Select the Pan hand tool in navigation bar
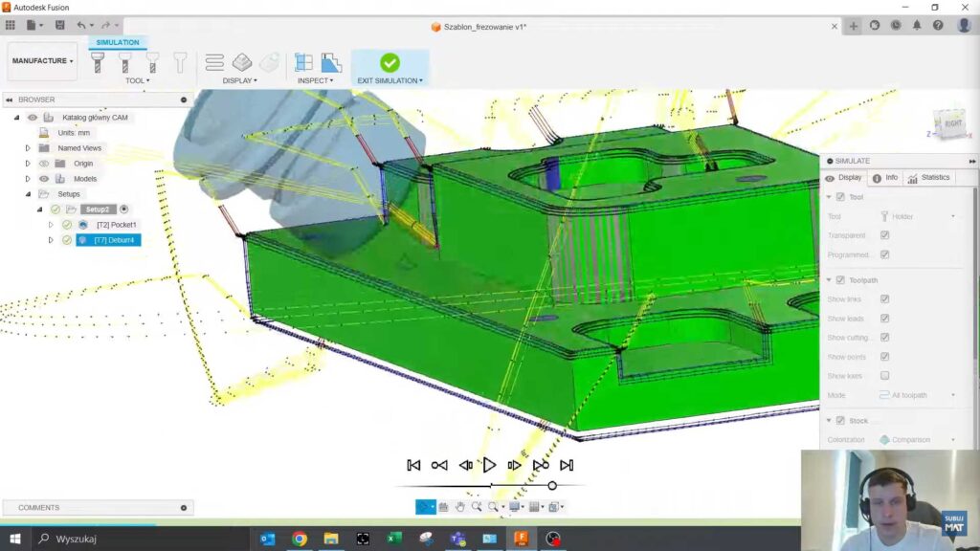This screenshot has height=551, width=980. 460,507
